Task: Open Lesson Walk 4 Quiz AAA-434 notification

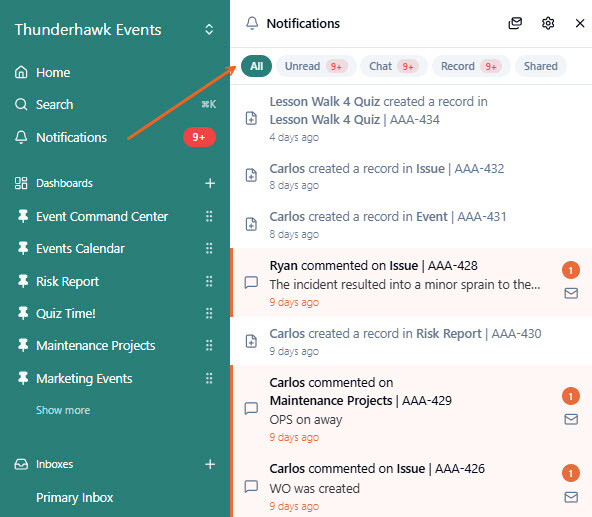Action: 411,118
